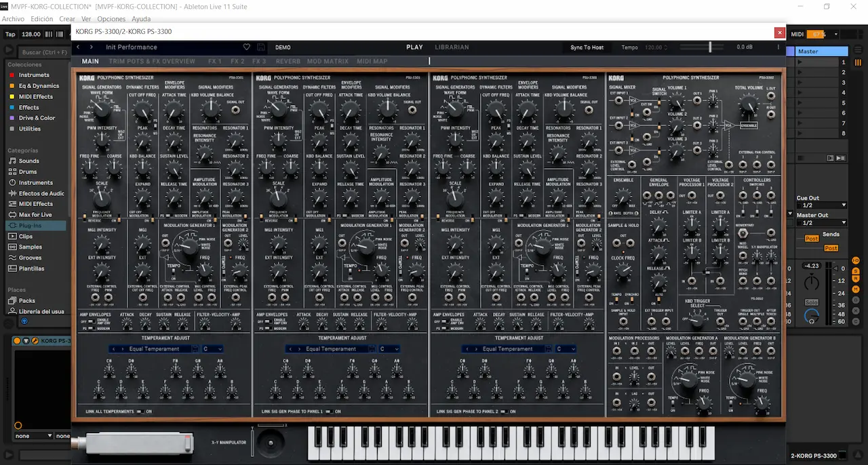Toggle Link Sig Gen Phase to Panel 2

pos(504,411)
